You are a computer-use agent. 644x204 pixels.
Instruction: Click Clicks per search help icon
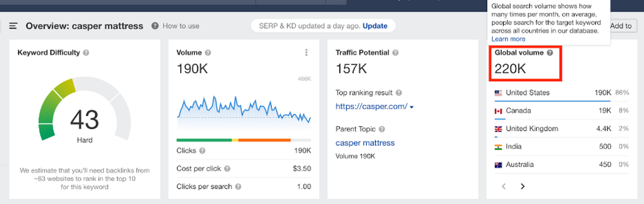238,187
